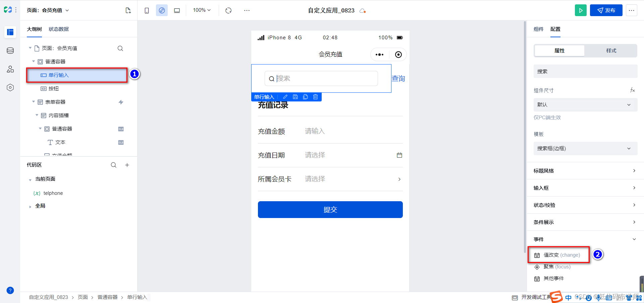This screenshot has height=303, width=644.
Task: Add a new item in 代码区
Action: coord(127,165)
